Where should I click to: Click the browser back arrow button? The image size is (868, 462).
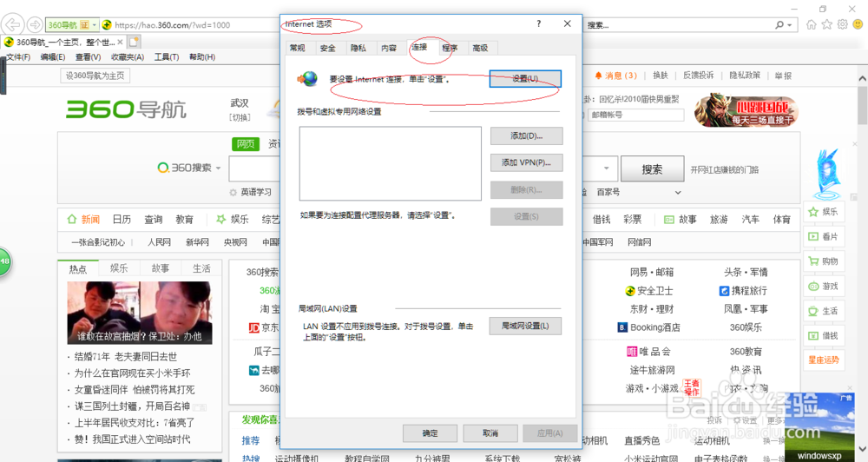pos(13,24)
